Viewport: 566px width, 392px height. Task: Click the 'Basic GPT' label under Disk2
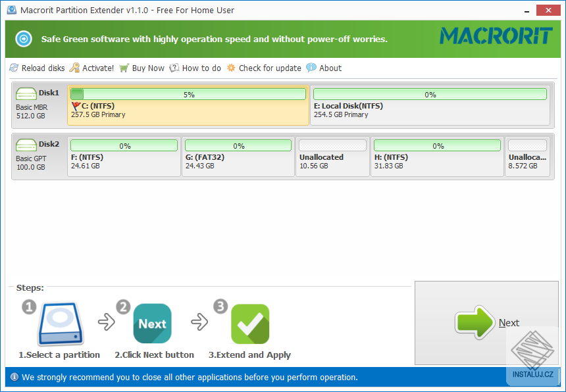point(31,159)
